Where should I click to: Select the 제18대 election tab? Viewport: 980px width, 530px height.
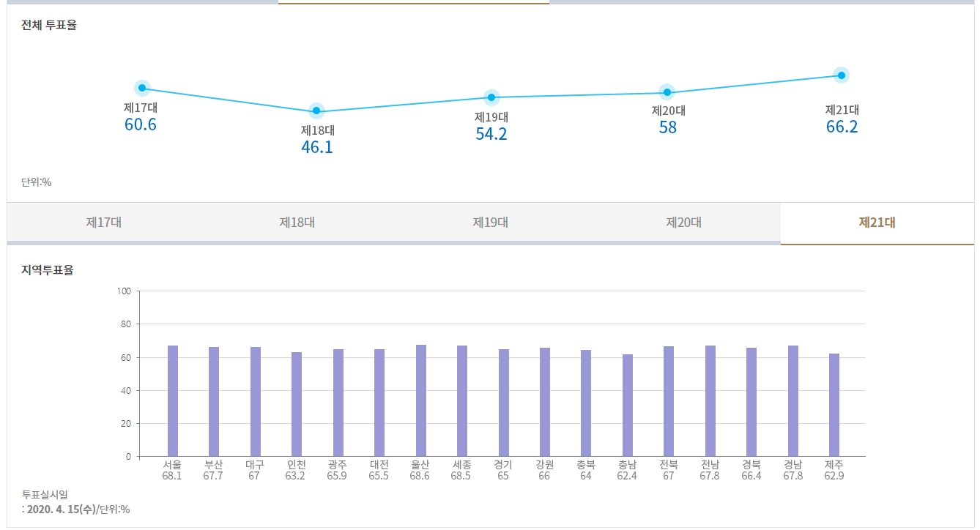(x=297, y=223)
